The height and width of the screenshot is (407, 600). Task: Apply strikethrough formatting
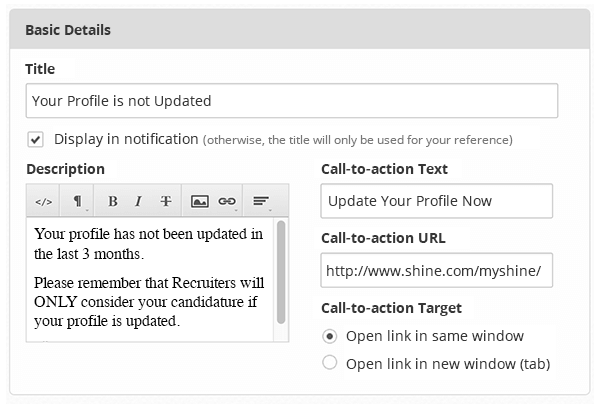[166, 201]
